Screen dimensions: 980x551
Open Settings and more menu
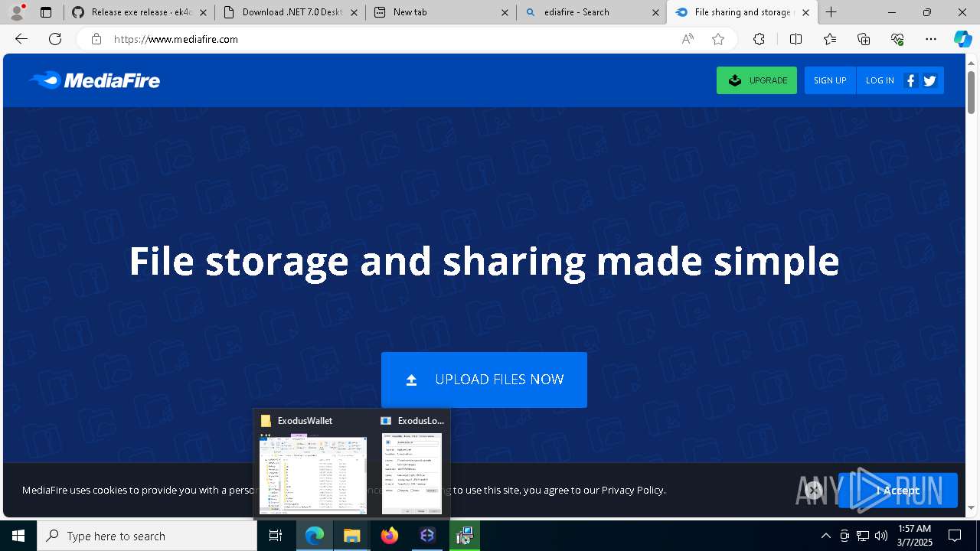(931, 39)
